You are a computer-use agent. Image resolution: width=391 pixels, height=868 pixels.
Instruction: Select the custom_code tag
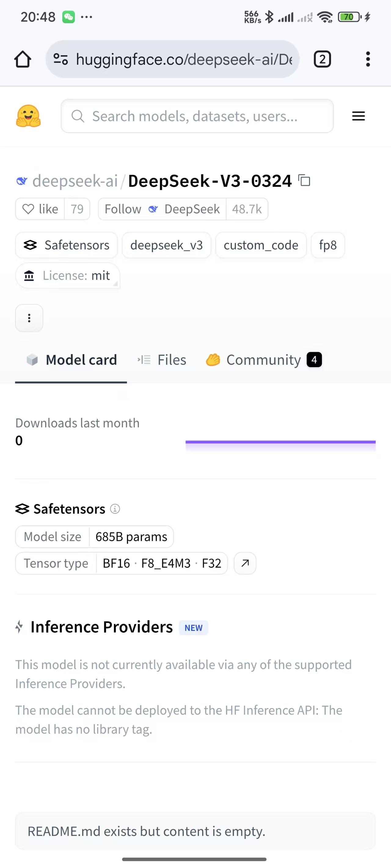tap(261, 245)
